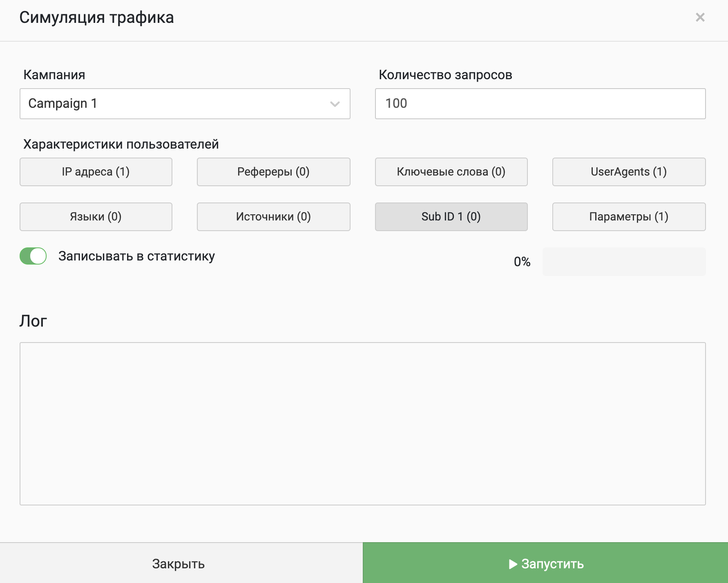Open the Ключевые слова (0) settings
This screenshot has width=728, height=583.
click(x=451, y=172)
